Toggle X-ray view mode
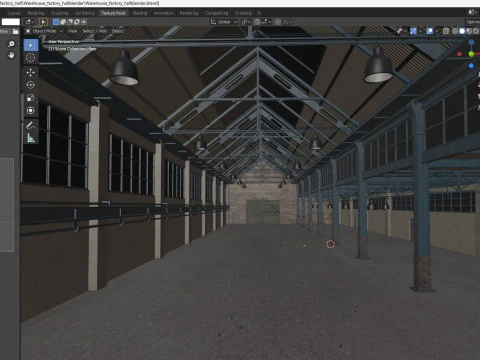Viewport: 480px width, 360px height. pos(446,31)
